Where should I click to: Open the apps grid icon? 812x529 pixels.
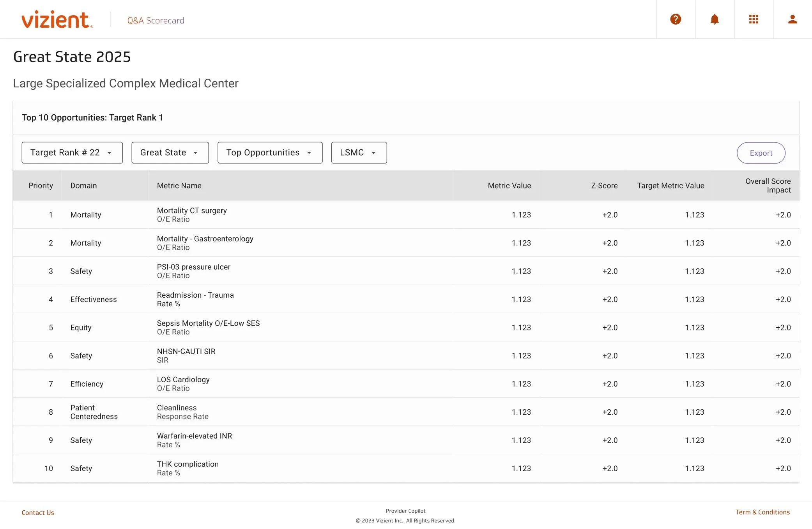pyautogui.click(x=754, y=19)
